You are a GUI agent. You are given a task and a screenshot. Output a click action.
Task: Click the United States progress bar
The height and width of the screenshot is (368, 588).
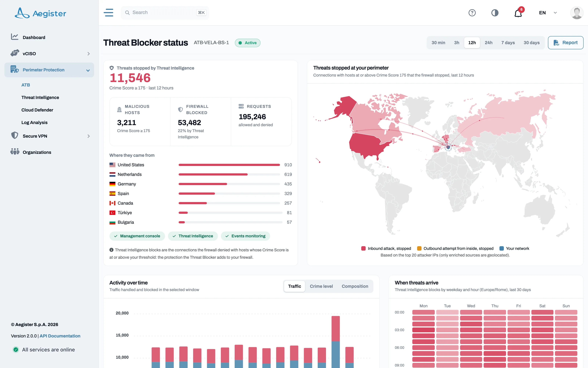coord(229,165)
